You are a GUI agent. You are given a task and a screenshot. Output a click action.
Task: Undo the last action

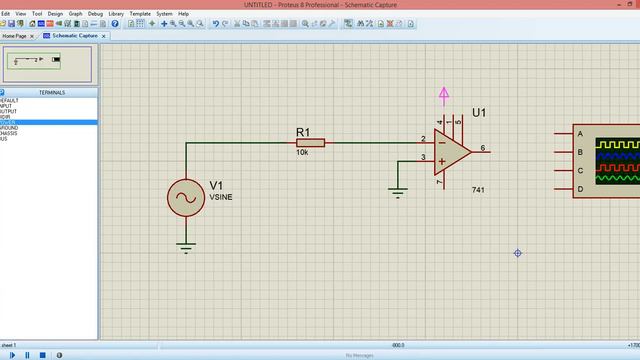pyautogui.click(x=216, y=24)
